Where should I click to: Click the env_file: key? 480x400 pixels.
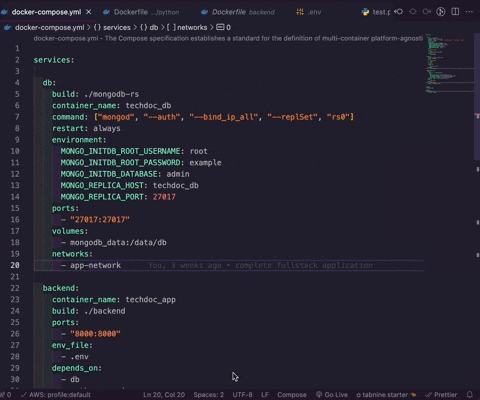pos(72,345)
